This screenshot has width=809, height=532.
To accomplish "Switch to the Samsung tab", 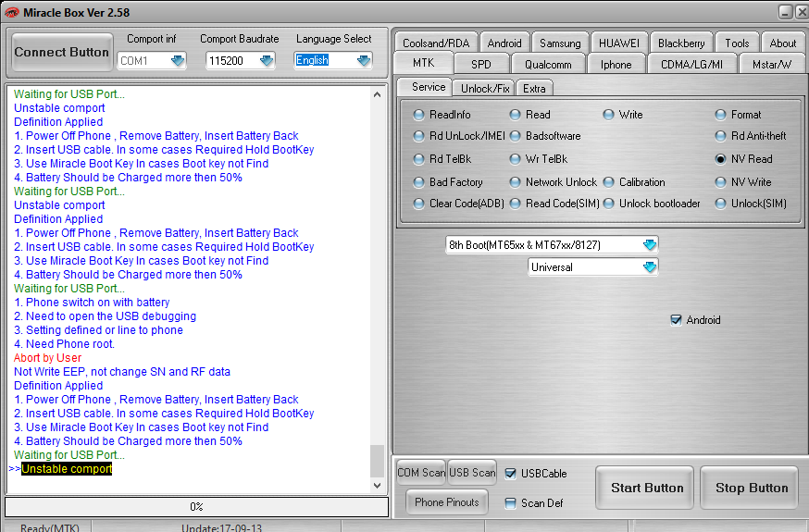I will point(560,43).
